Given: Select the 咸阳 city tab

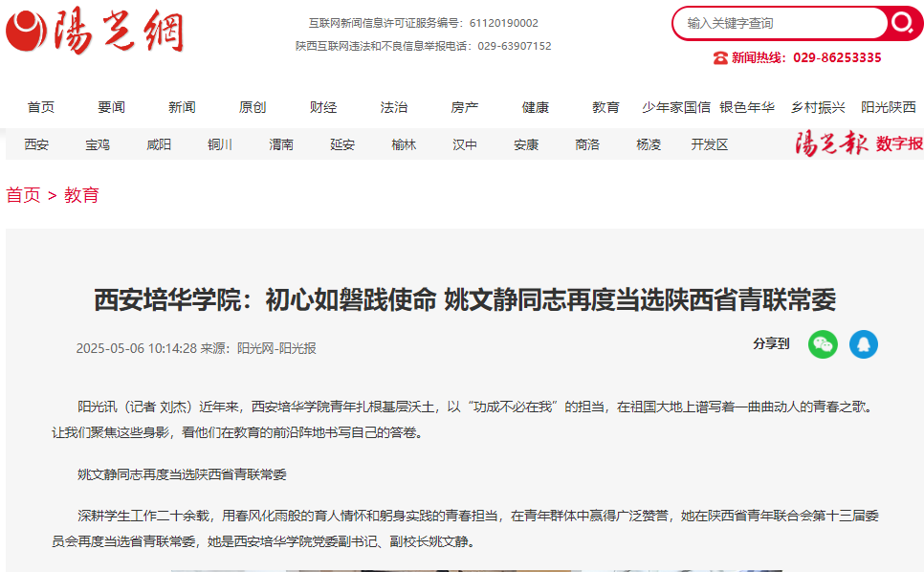Looking at the screenshot, I should click(159, 145).
